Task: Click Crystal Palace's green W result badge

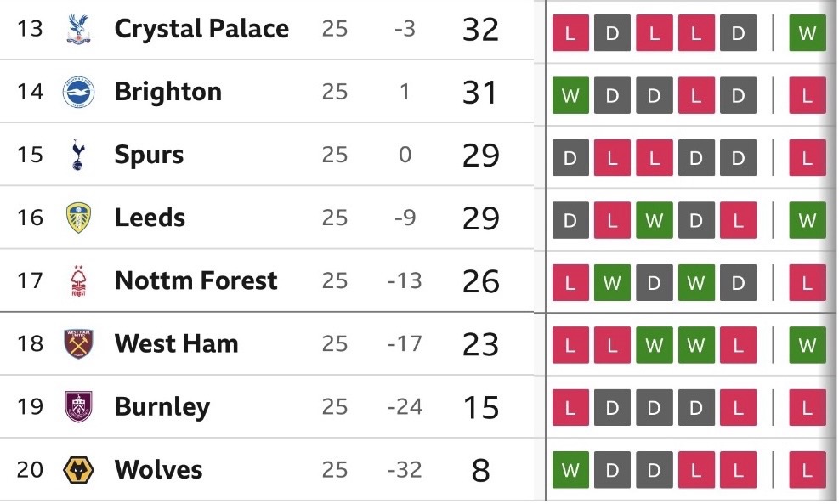Action: coord(807,34)
